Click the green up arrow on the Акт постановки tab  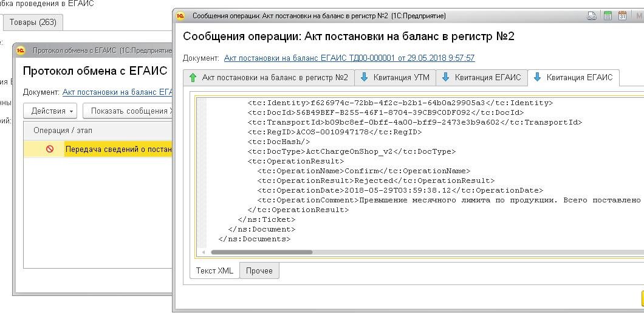tap(193, 78)
